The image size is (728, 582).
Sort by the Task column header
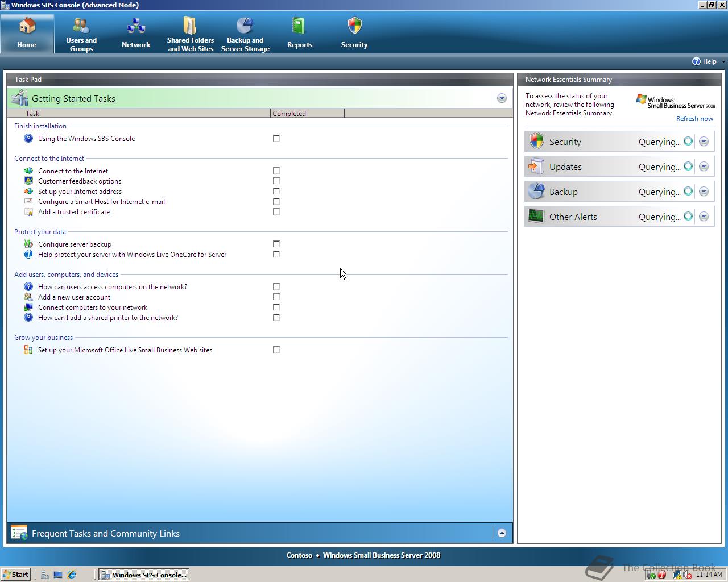coord(139,113)
